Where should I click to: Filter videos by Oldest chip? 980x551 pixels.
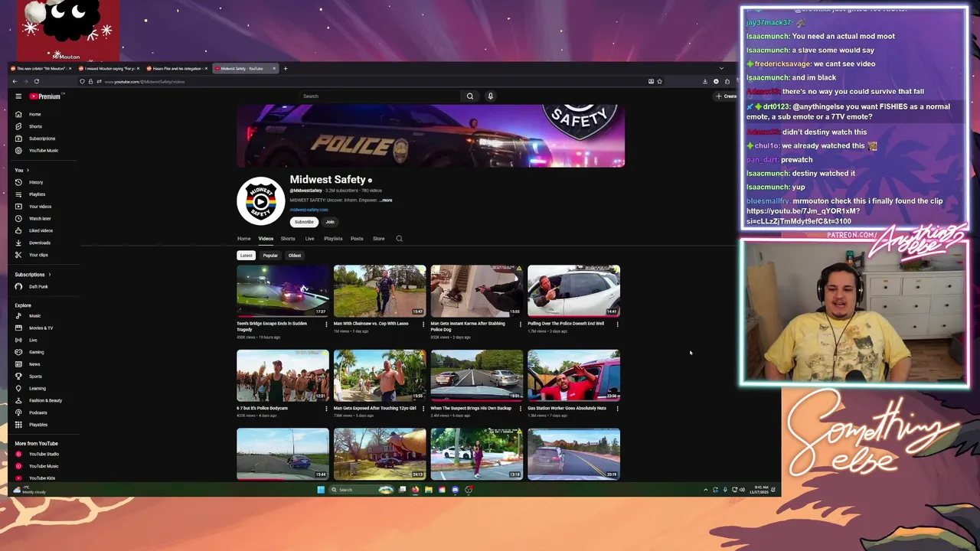[x=295, y=256]
